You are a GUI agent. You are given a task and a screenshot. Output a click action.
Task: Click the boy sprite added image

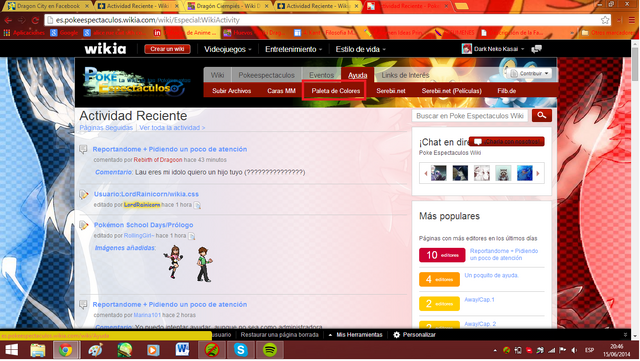click(204, 264)
